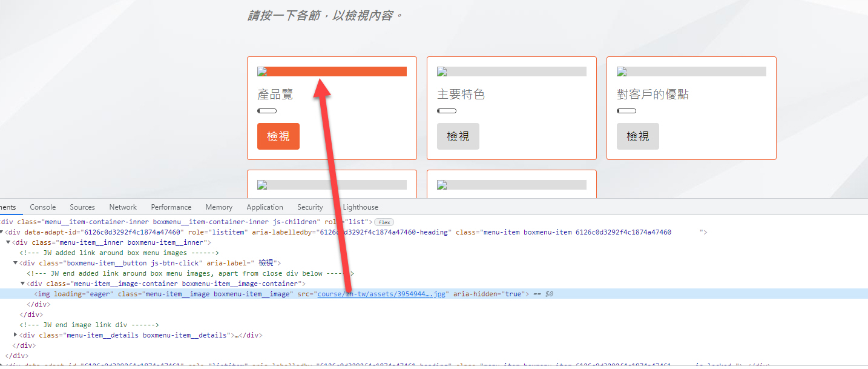
Task: Click the progress bar under 產品覽
Action: pos(267,111)
